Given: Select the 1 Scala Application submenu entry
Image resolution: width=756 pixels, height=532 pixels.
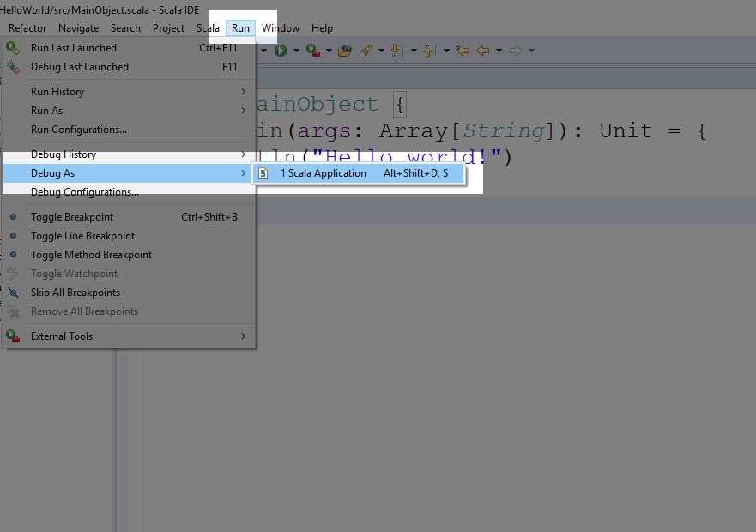Looking at the screenshot, I should 324,172.
